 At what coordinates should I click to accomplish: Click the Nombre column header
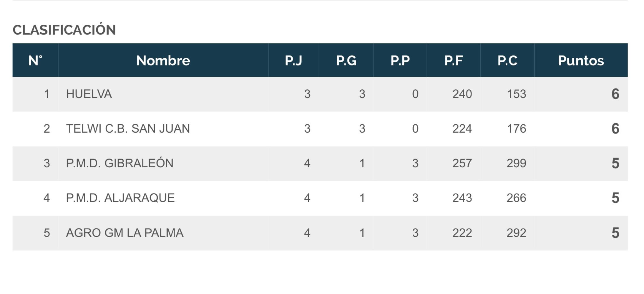click(x=163, y=61)
